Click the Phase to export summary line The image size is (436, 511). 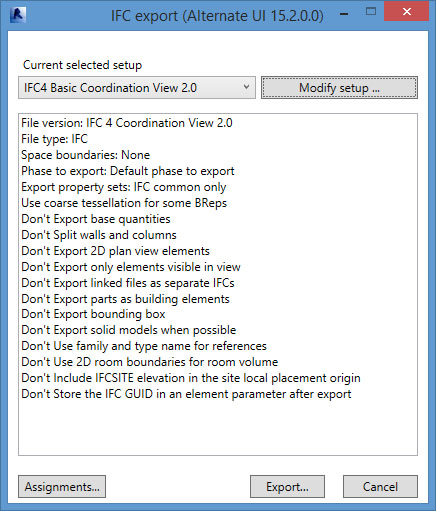[x=128, y=171]
